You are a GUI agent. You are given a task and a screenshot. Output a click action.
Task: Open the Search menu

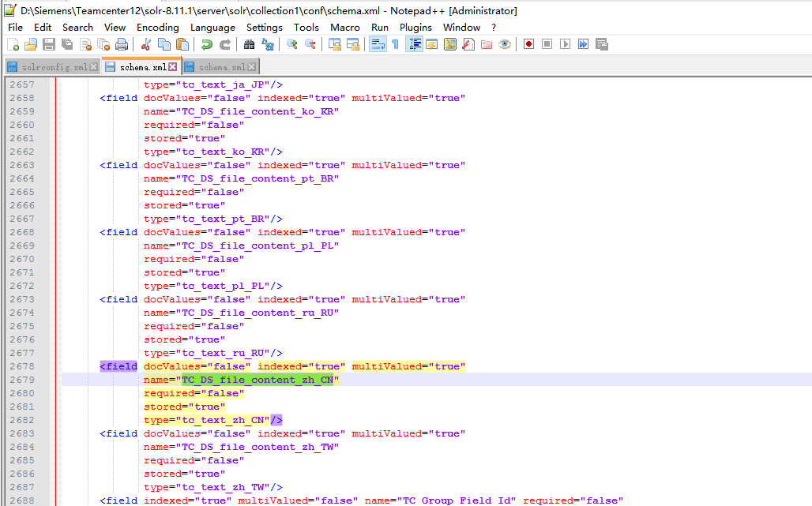click(77, 28)
